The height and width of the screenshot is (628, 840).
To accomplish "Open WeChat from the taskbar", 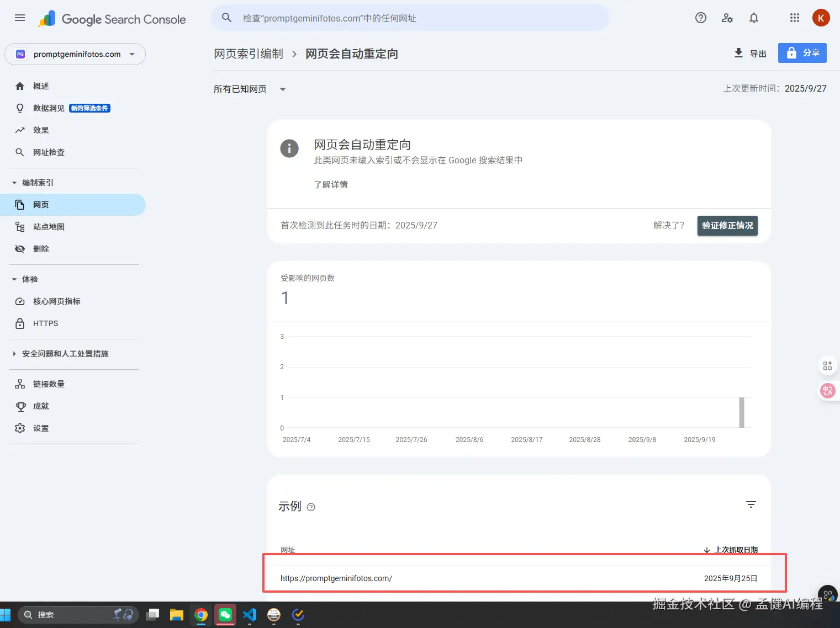I will [225, 615].
